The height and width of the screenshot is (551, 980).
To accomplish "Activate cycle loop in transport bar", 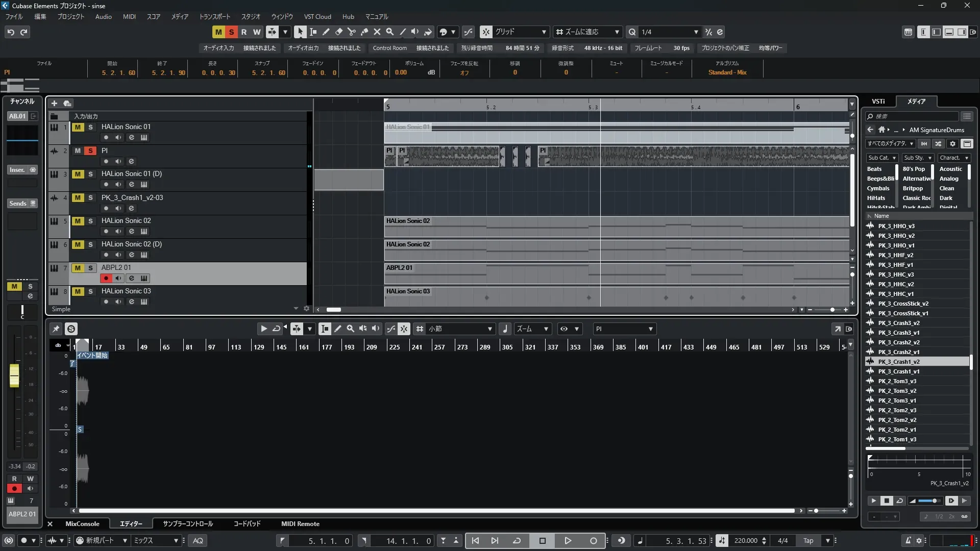I will click(517, 541).
